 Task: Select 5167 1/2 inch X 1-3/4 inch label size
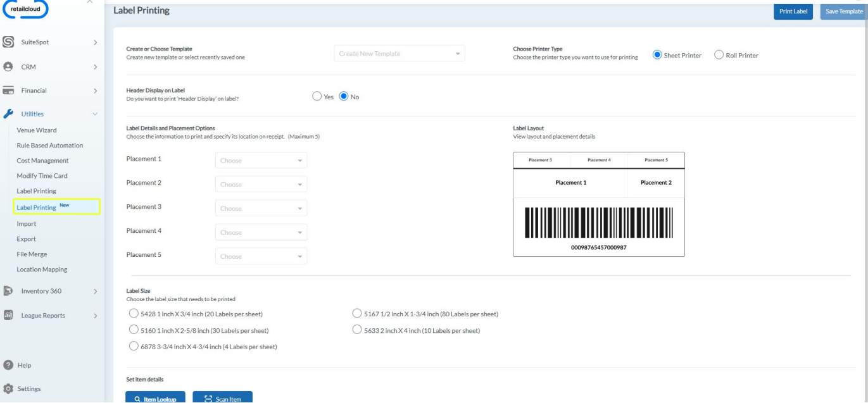(357, 314)
